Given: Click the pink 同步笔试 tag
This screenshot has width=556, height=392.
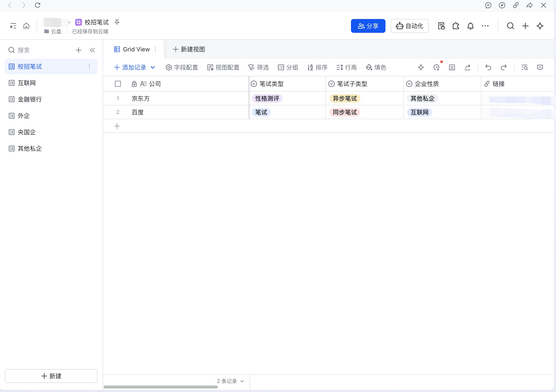Looking at the screenshot, I should [x=345, y=112].
